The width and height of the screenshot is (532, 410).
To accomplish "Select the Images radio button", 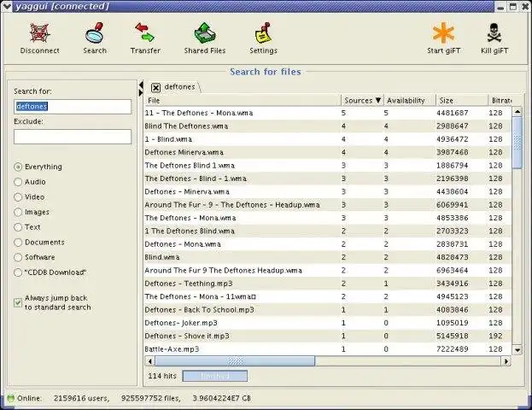I will (x=18, y=212).
